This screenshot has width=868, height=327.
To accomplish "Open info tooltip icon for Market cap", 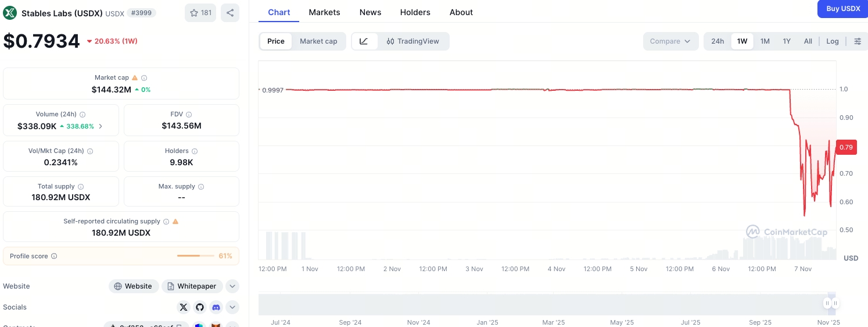I will pos(144,77).
